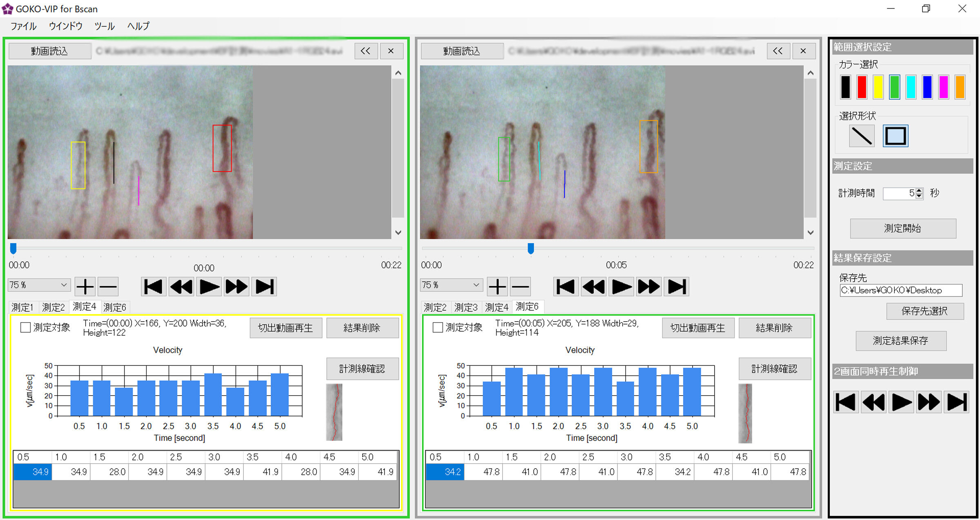980x520 pixels.
Task: Enable 測定対象 checkbox in right panel
Action: click(x=438, y=327)
